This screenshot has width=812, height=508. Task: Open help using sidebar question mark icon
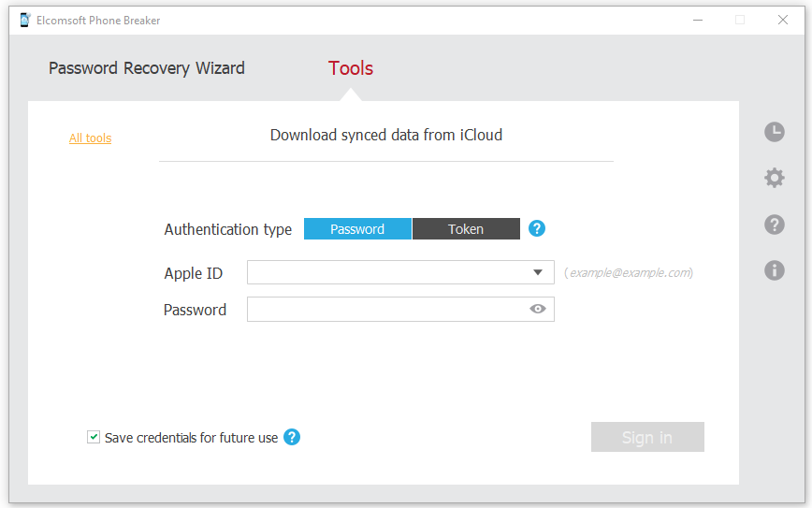774,225
